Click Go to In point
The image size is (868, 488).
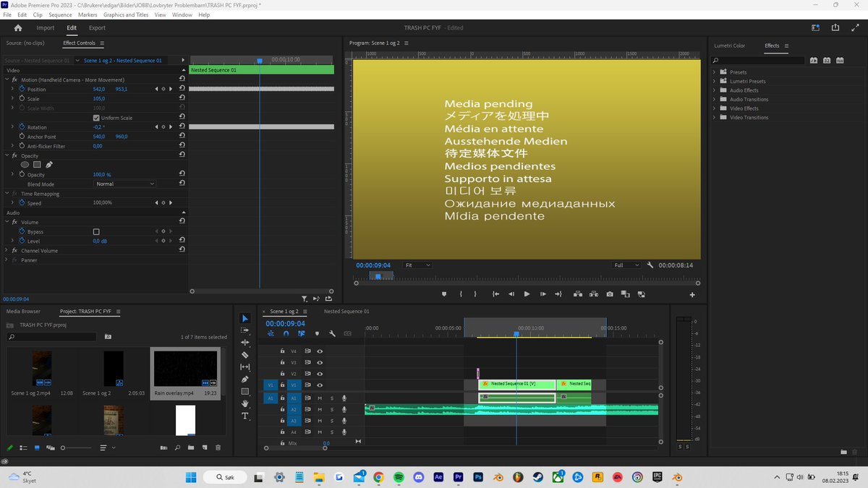[495, 294]
